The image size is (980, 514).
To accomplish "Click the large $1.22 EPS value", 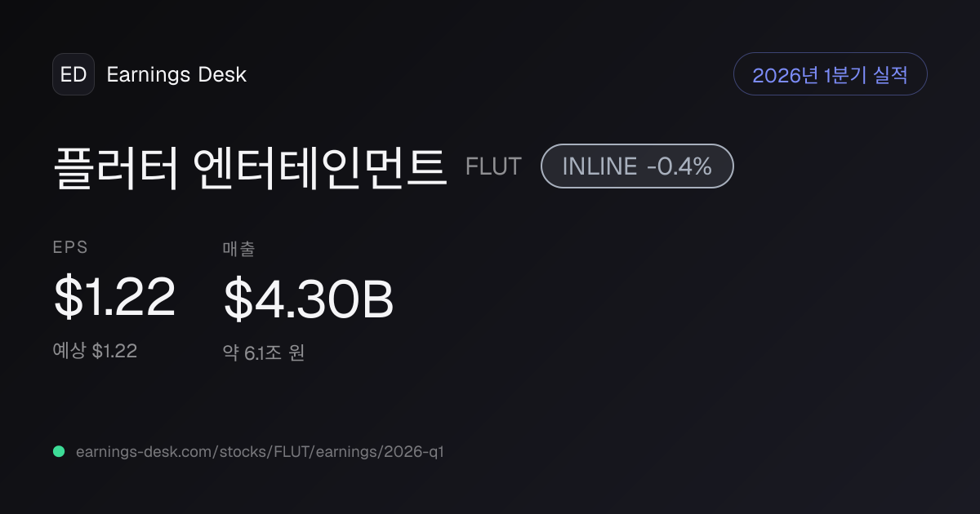I will (x=114, y=298).
